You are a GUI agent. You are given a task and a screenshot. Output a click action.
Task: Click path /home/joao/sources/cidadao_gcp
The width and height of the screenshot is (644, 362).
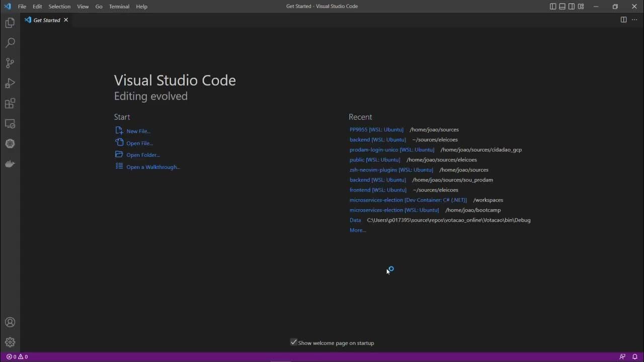[x=481, y=150]
